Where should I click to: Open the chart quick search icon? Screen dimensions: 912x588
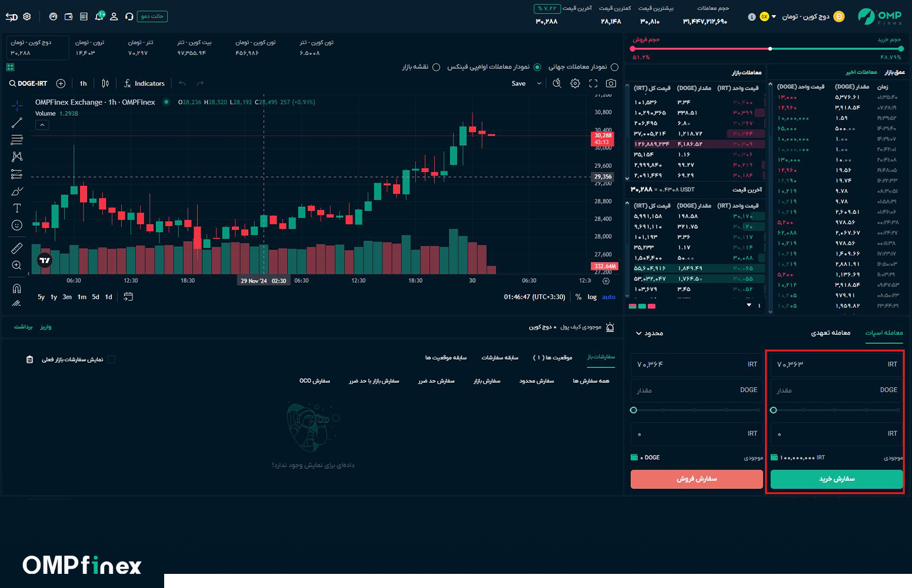click(557, 83)
